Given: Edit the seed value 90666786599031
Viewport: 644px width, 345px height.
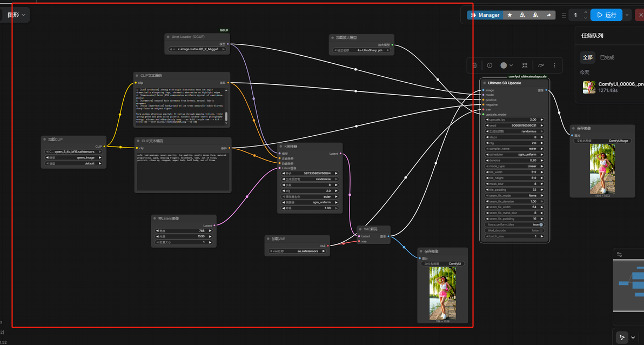Looking at the screenshot, I should 515,125.
